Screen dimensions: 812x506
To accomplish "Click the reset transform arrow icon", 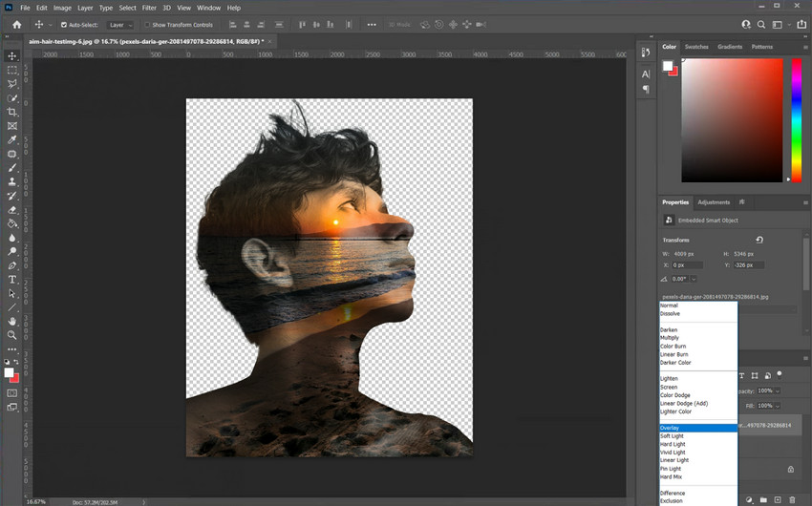I will pyautogui.click(x=759, y=240).
